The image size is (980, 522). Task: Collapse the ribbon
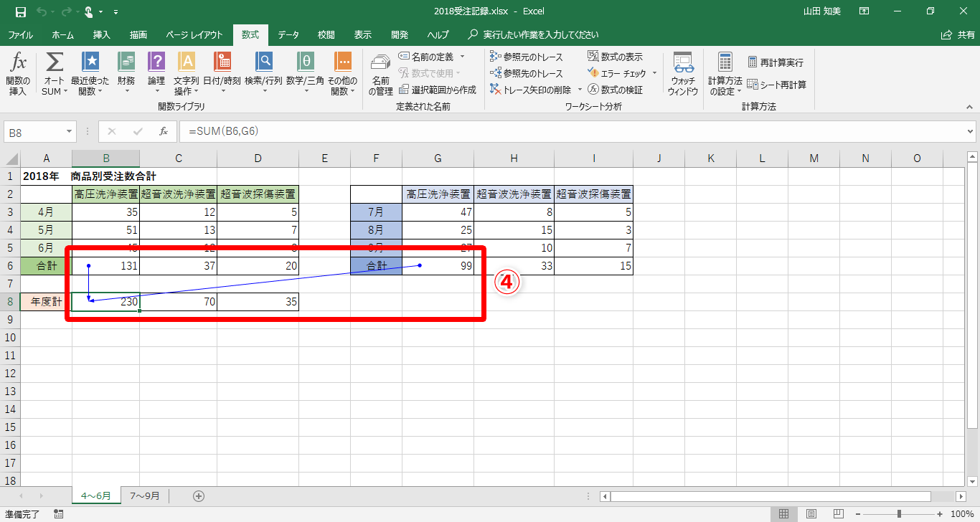tap(969, 106)
